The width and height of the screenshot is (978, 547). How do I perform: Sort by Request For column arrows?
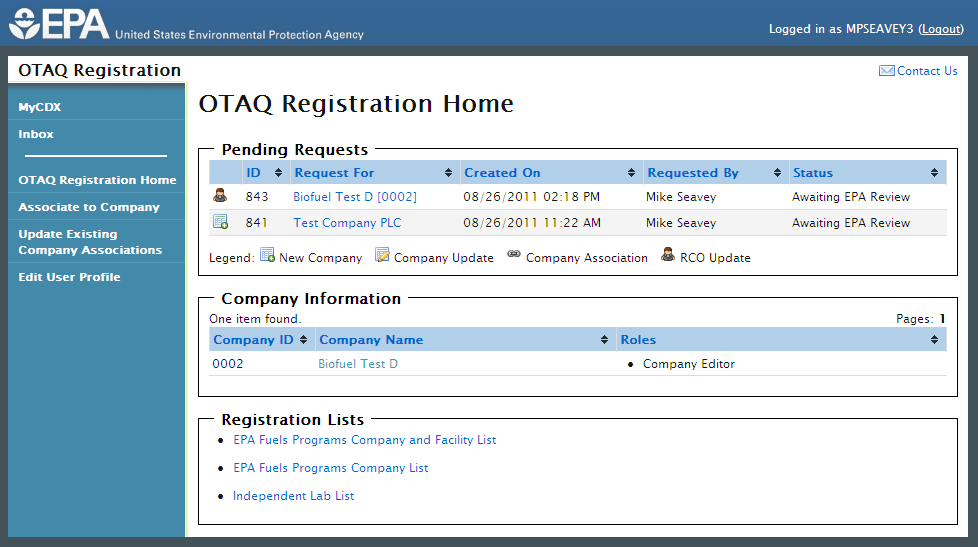coord(448,173)
